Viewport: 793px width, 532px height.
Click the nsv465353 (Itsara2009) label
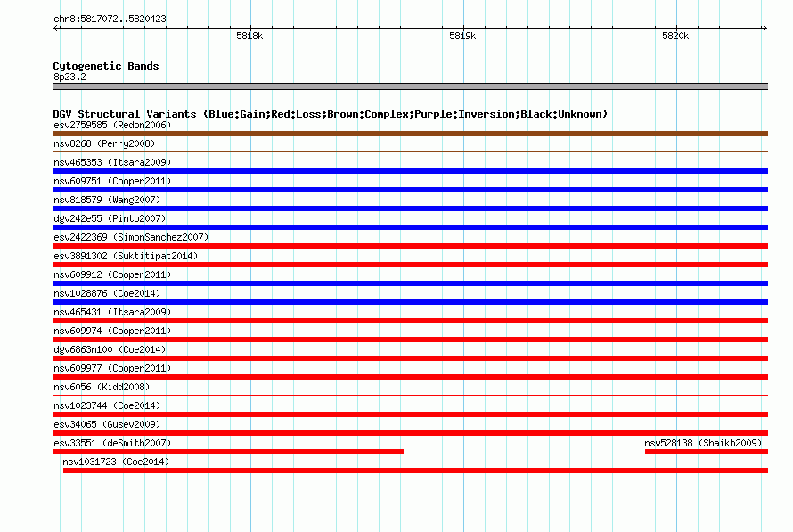(112, 162)
